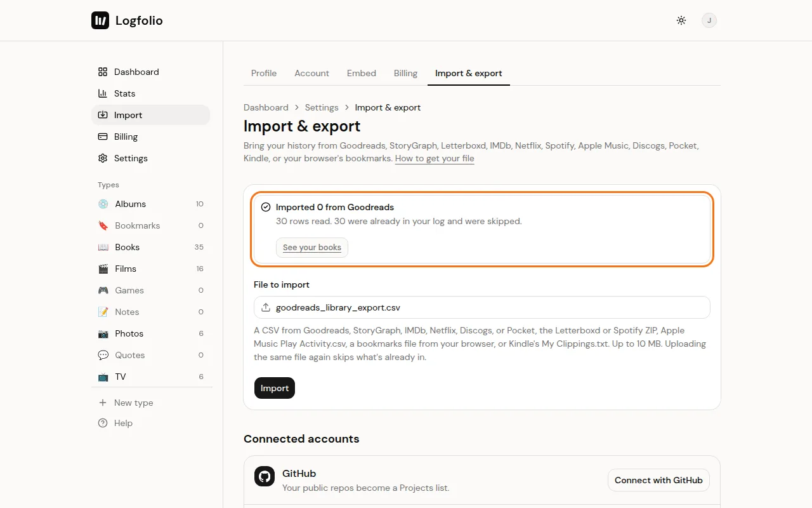This screenshot has width=812, height=508.
Task: Click the Dashboard breadcrumb link
Action: [x=266, y=107]
